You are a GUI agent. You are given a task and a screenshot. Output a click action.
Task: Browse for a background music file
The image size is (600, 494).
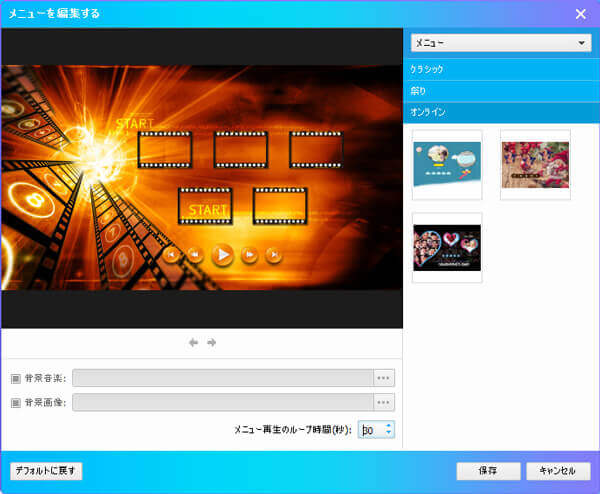click(383, 378)
